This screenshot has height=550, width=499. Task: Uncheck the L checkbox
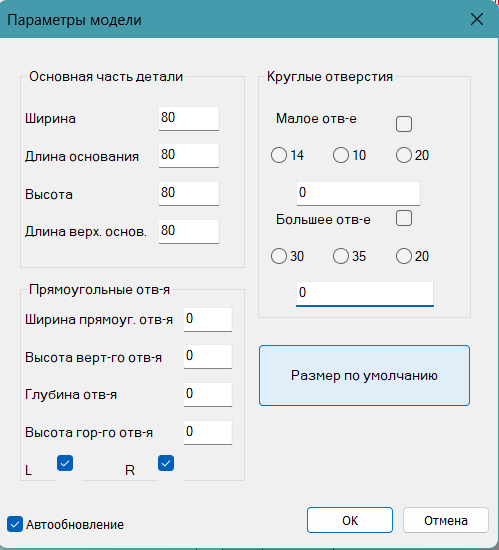(65, 463)
